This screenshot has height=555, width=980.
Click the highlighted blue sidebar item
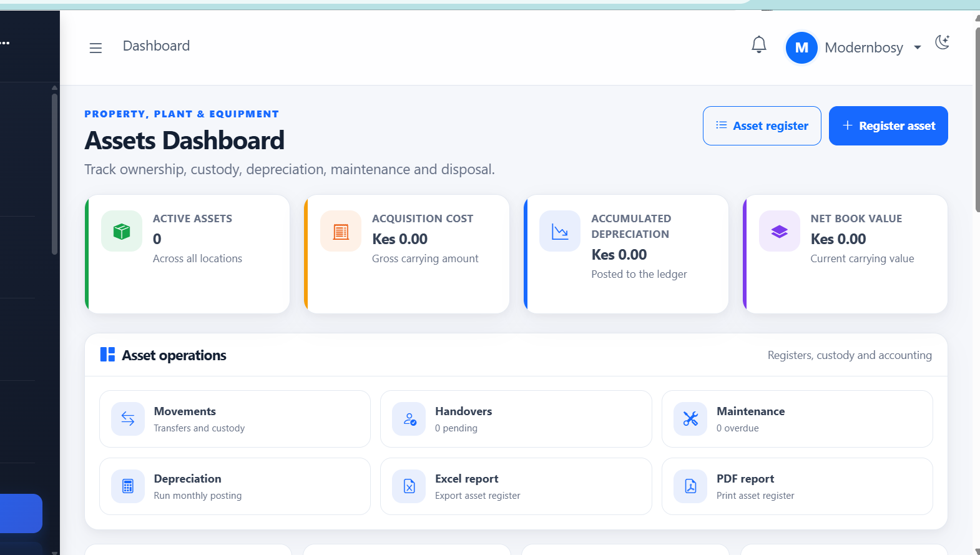click(x=21, y=513)
